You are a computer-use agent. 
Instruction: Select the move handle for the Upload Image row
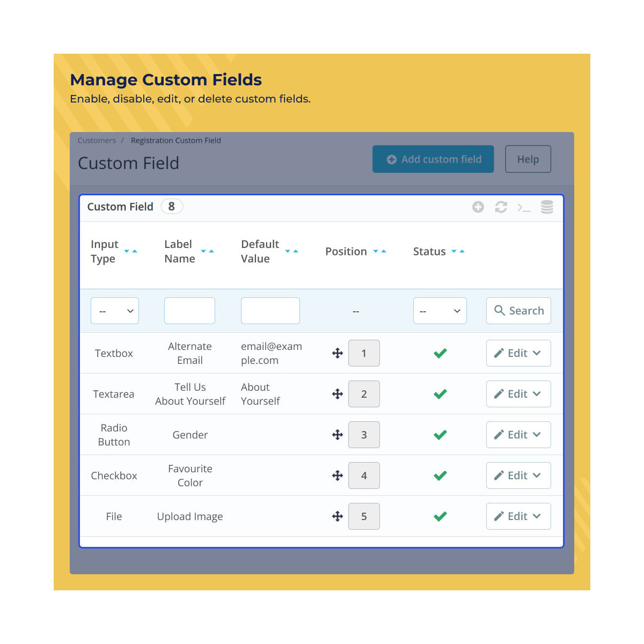(337, 516)
